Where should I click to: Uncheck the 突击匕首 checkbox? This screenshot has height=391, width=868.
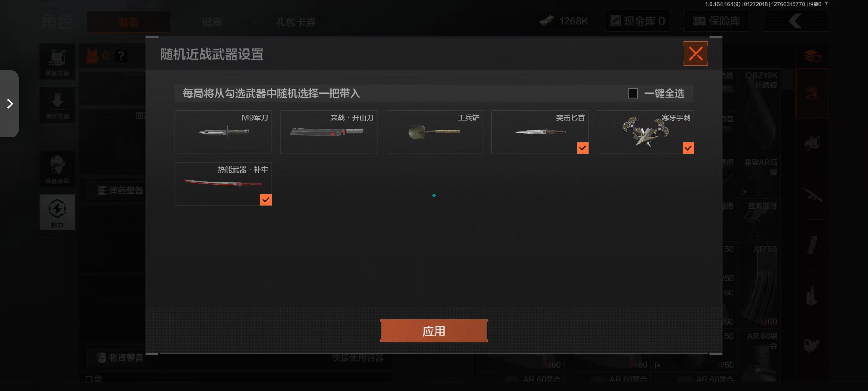point(582,148)
